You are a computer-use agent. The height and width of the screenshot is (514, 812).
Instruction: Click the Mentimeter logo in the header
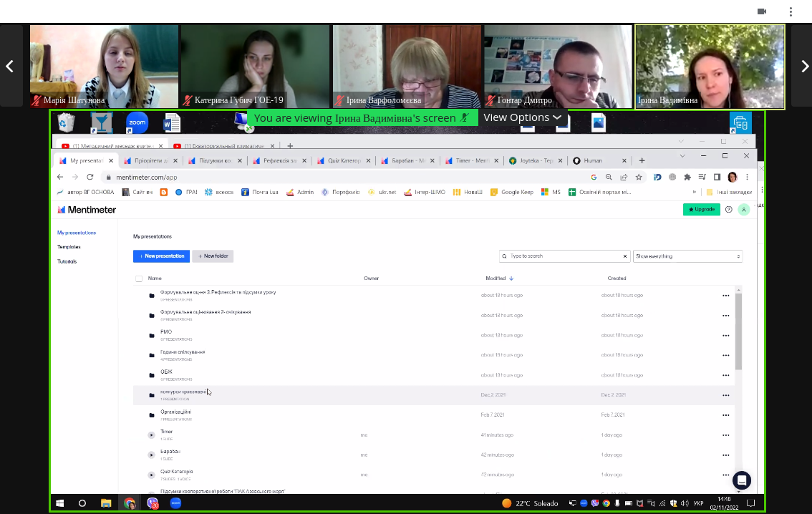click(87, 210)
